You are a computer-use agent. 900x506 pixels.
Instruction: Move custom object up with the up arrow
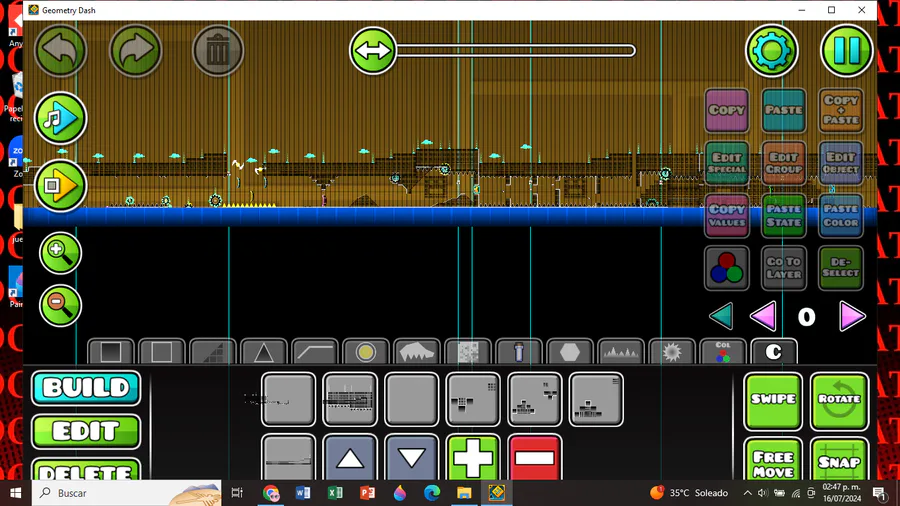[x=350, y=458]
